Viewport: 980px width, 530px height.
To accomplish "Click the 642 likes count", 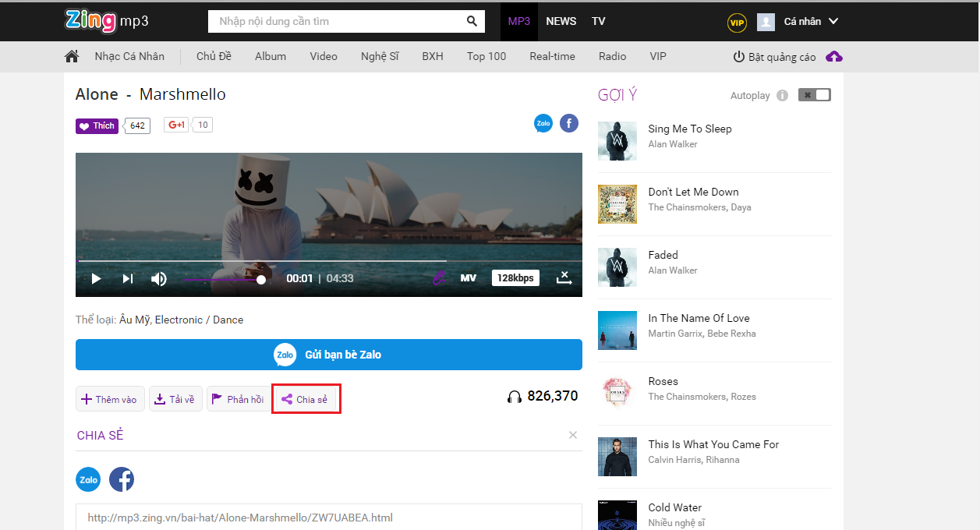I will [x=138, y=125].
